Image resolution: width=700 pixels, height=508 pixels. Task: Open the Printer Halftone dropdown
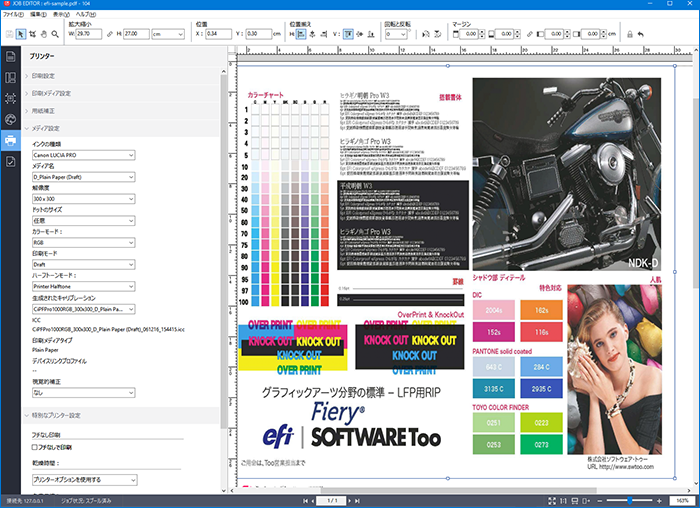point(83,286)
